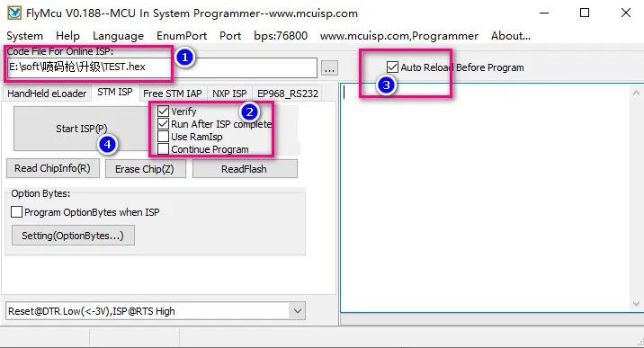Browse for hex file with the ... button
Screen dimensions: 644x348
pyautogui.click(x=329, y=68)
